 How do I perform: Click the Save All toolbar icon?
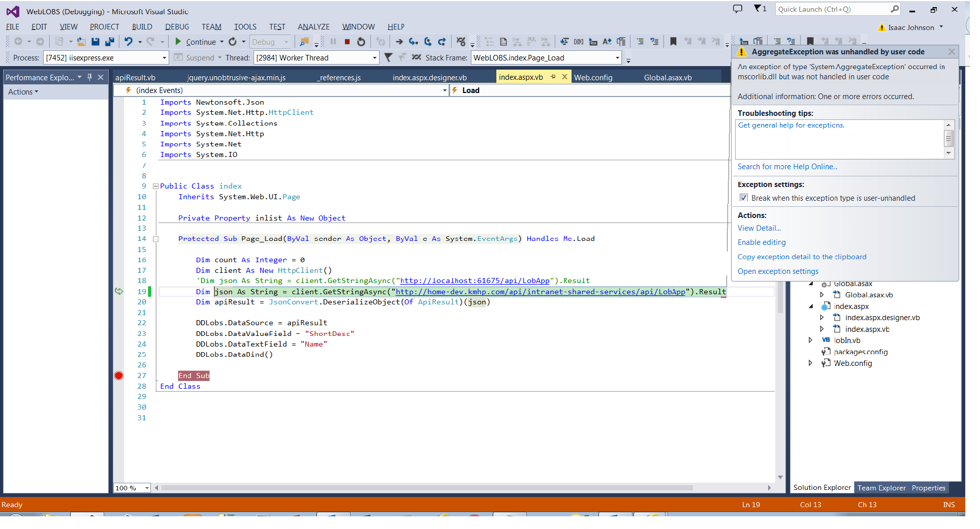pos(109,42)
